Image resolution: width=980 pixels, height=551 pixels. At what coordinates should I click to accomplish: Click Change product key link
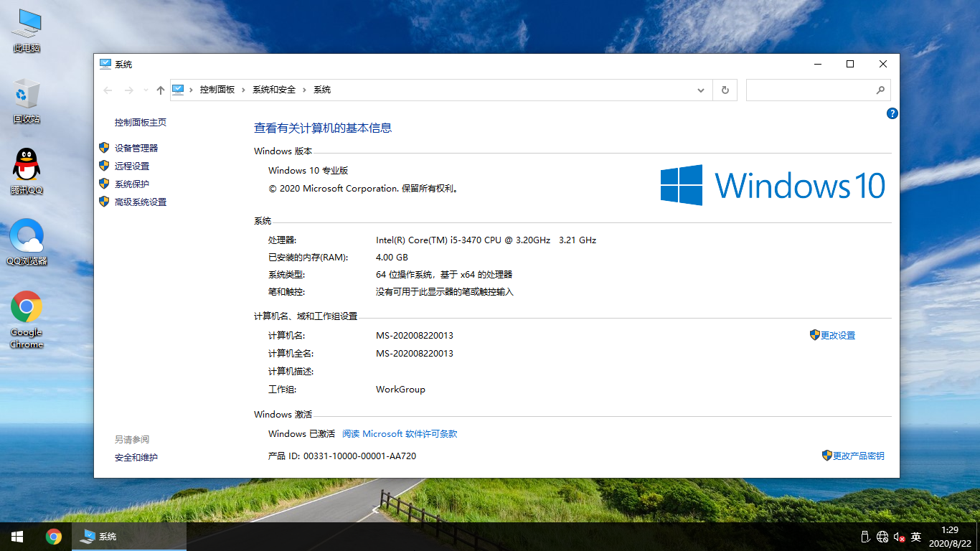[858, 456]
